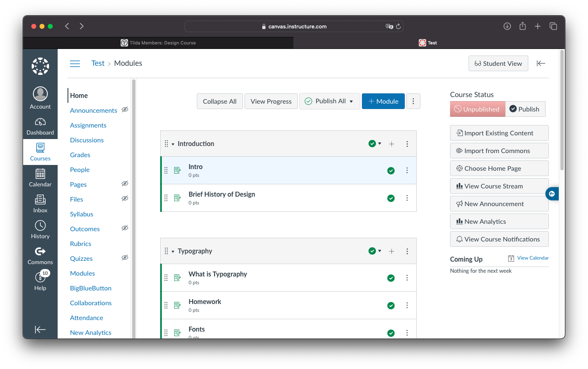The height and width of the screenshot is (369, 588).
Task: Open options menu for Introduction module
Action: [x=407, y=144]
